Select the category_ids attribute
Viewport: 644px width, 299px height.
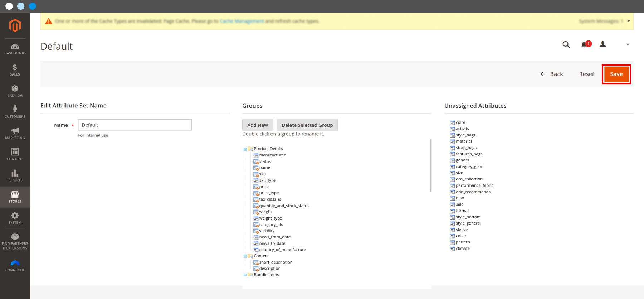[271, 225]
